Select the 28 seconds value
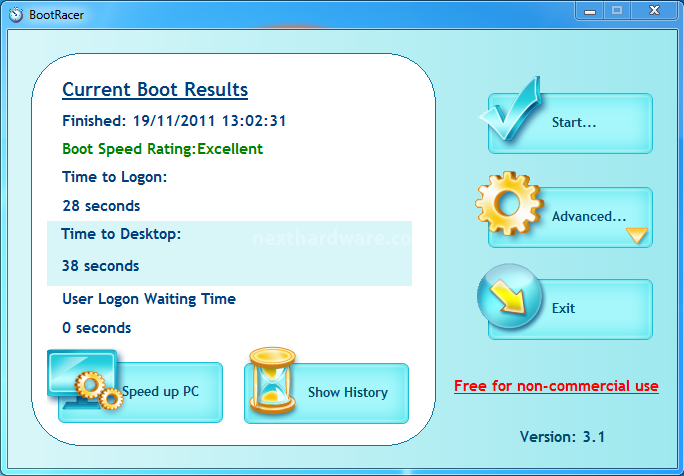The image size is (684, 476). [101, 206]
